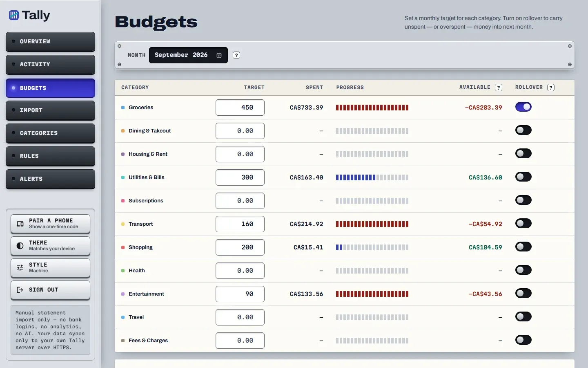Click the calendar icon in month picker
The width and height of the screenshot is (588, 368).
point(219,55)
